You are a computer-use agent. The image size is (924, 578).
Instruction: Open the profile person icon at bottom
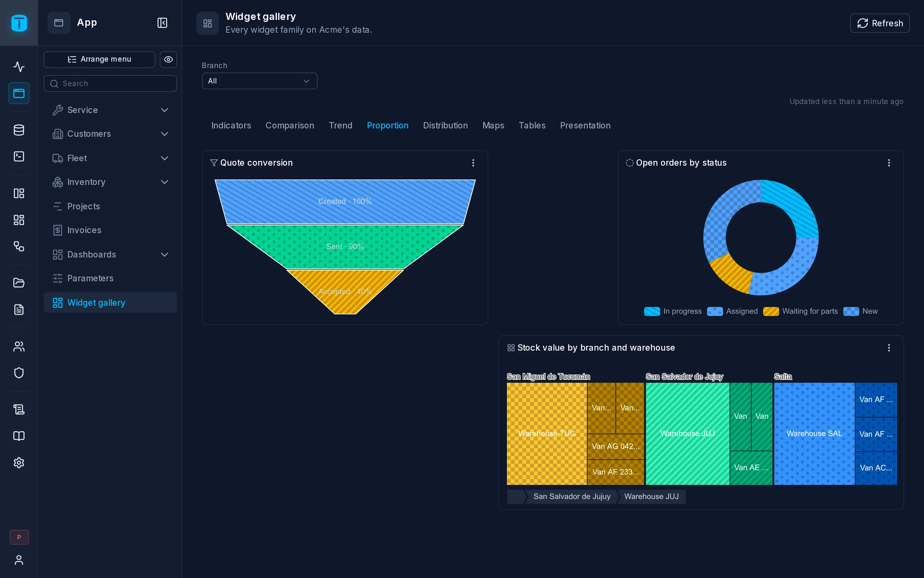pos(19,560)
